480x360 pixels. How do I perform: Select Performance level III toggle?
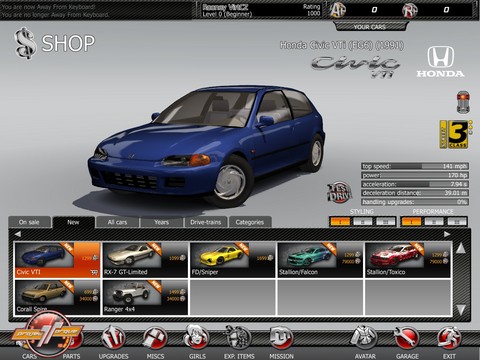pyautogui.click(x=457, y=221)
